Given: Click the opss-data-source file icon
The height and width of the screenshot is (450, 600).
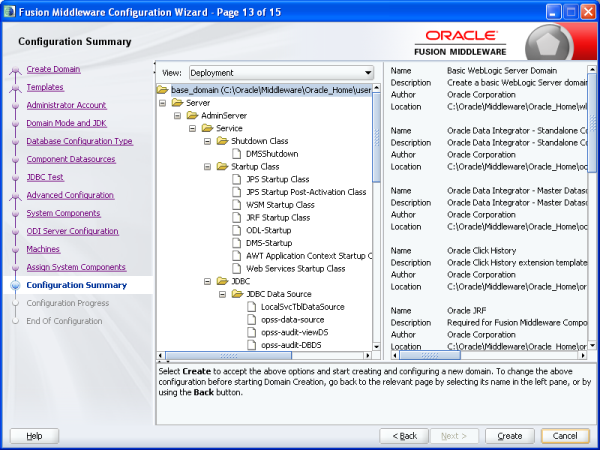Looking at the screenshot, I should tap(252, 319).
